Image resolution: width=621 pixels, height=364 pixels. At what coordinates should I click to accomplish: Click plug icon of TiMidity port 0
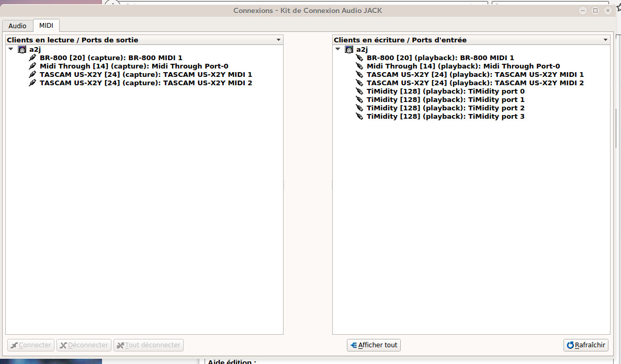(359, 91)
